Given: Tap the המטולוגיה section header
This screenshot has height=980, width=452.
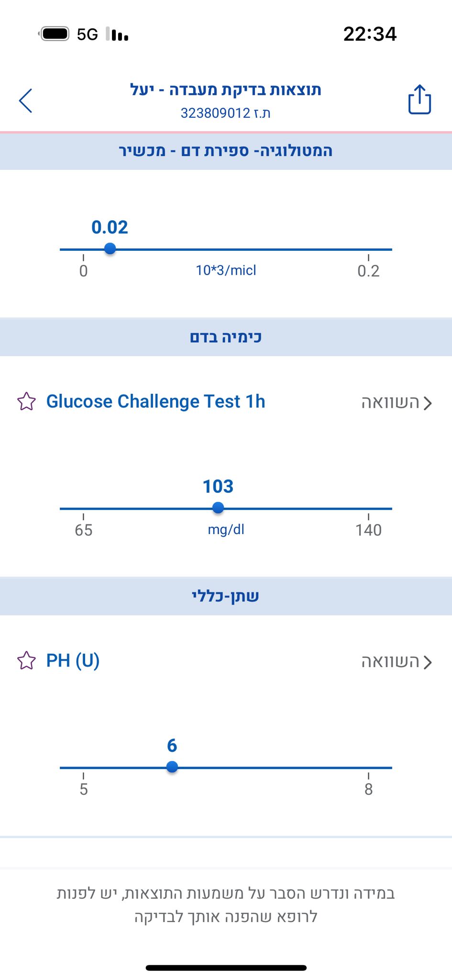Looking at the screenshot, I should tap(226, 151).
